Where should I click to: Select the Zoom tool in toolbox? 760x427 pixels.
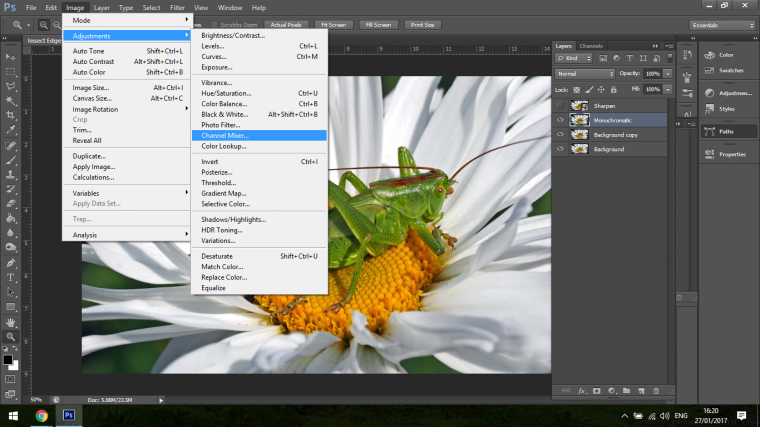(x=10, y=336)
